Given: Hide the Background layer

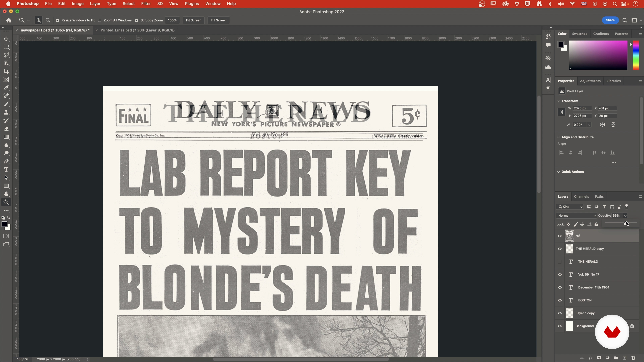Looking at the screenshot, I should (x=560, y=326).
